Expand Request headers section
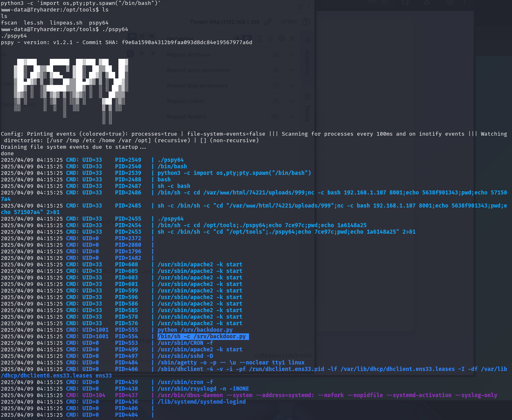This screenshot has width=512, height=420. (231, 117)
